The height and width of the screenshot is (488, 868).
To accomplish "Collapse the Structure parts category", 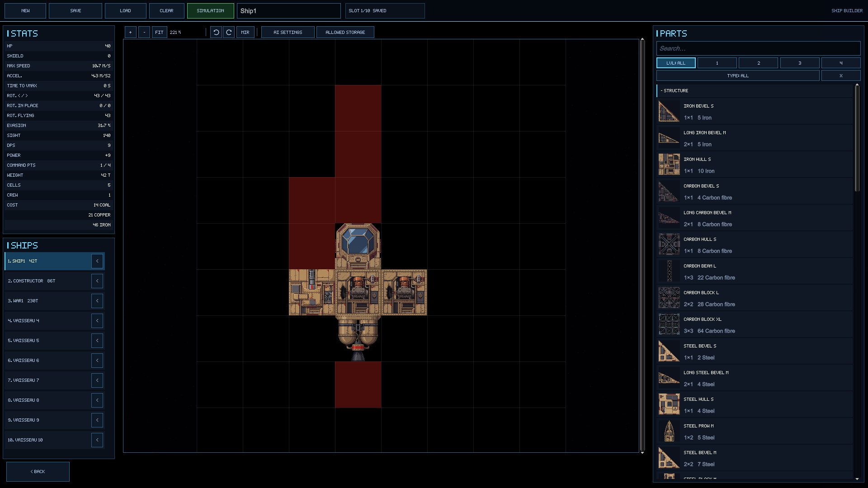I will (x=755, y=90).
